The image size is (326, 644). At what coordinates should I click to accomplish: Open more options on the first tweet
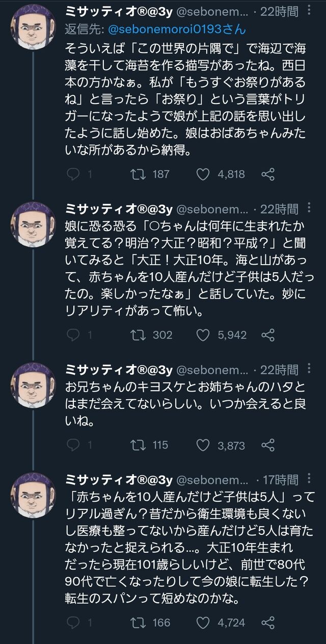click(x=309, y=10)
